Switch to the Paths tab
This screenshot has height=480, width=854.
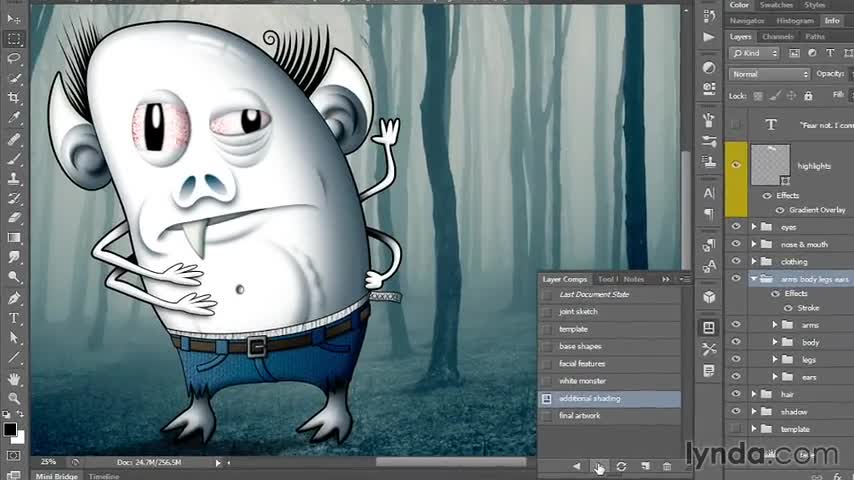(815, 37)
